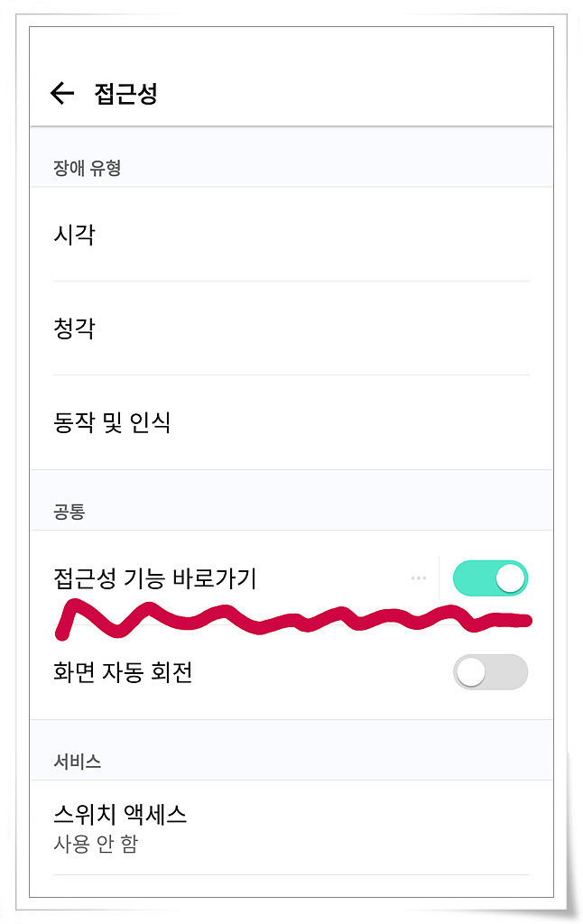The height and width of the screenshot is (924, 583).
Task: Click the white knob of the 바로가기 switch
Action: [x=510, y=578]
